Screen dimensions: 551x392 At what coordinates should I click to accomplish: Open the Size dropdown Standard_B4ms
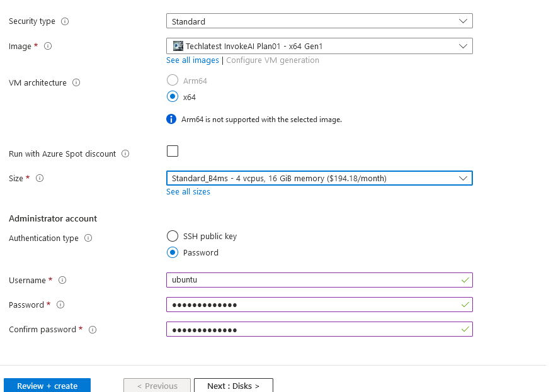tap(319, 178)
